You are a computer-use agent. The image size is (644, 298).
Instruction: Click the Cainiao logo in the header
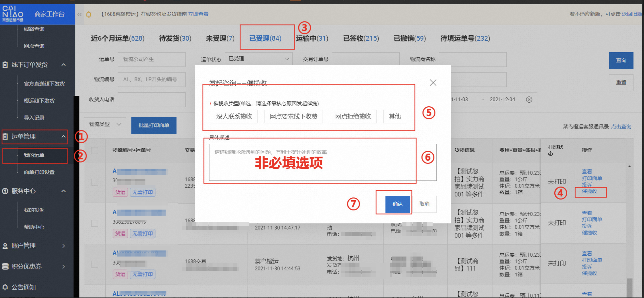[13, 14]
